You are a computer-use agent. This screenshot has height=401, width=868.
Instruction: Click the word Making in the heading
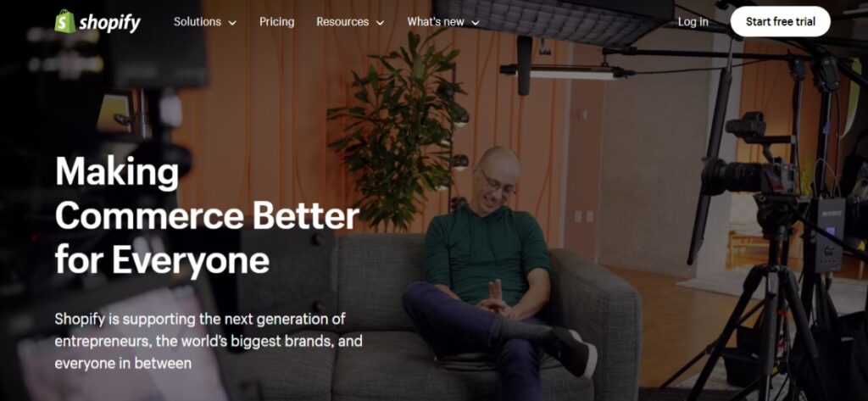tap(117, 173)
